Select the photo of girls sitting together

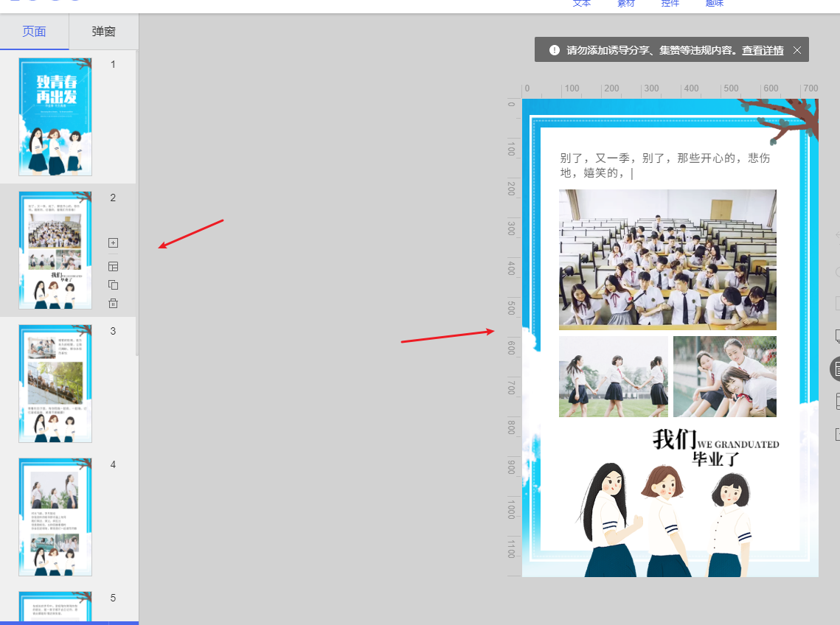click(x=725, y=377)
